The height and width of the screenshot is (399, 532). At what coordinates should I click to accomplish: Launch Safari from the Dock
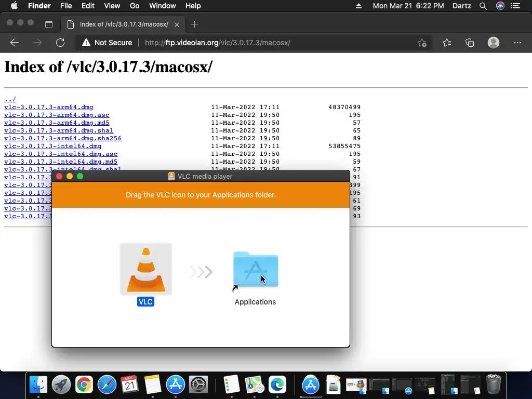pyautogui.click(x=107, y=385)
